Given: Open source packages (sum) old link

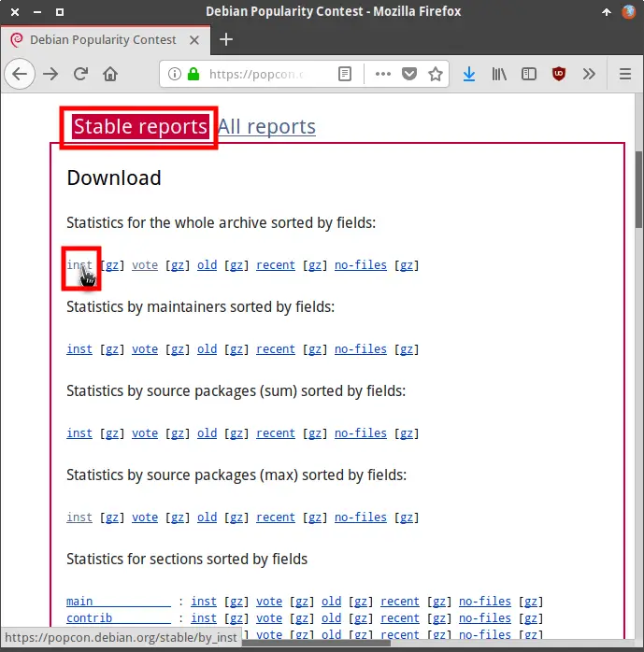Looking at the screenshot, I should tap(208, 433).
